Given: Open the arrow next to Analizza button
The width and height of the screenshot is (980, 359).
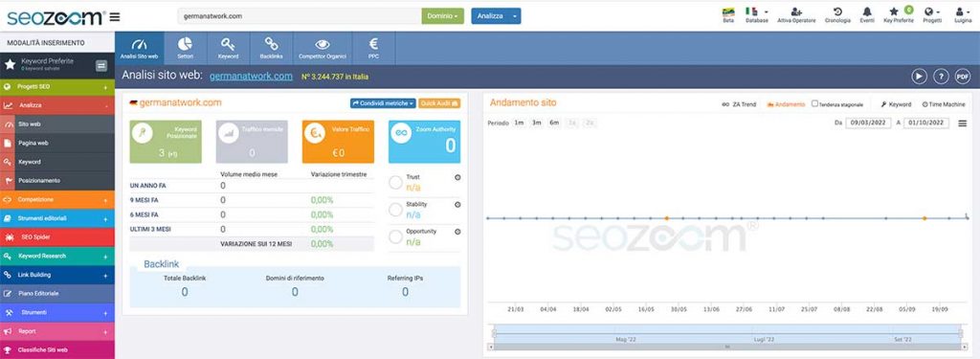Looking at the screenshot, I should [x=514, y=16].
